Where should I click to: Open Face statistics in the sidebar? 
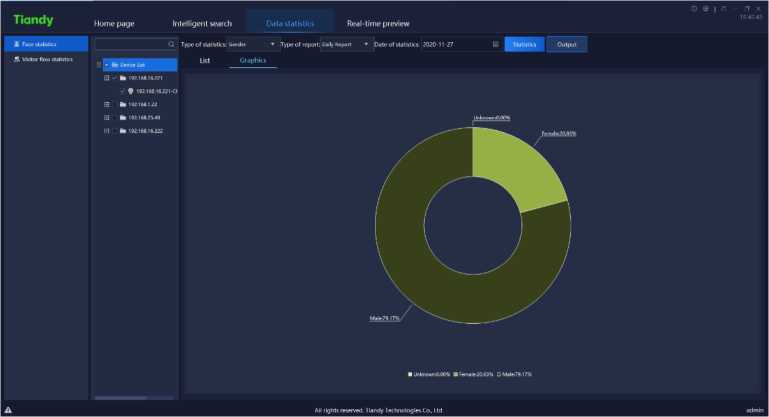pos(46,44)
